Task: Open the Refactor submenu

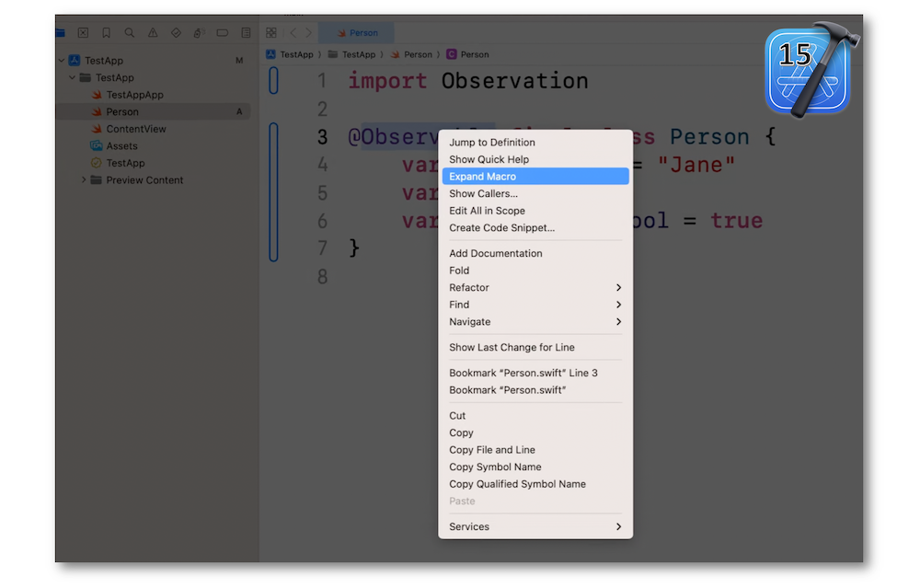Action: [x=535, y=287]
